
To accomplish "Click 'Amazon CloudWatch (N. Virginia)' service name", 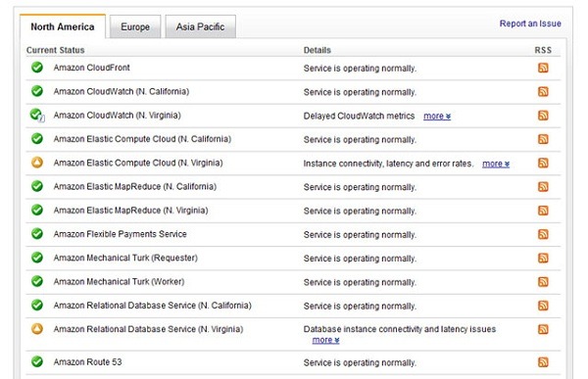I will [117, 116].
